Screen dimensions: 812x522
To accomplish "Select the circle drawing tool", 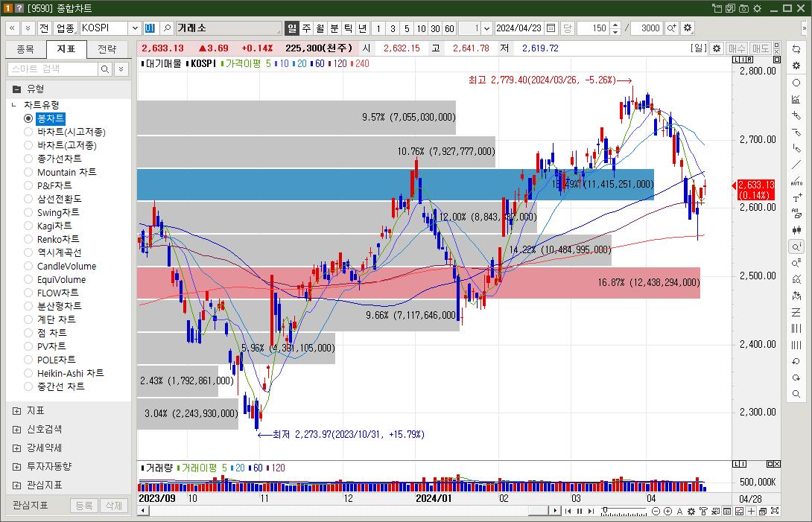I will pyautogui.click(x=796, y=83).
